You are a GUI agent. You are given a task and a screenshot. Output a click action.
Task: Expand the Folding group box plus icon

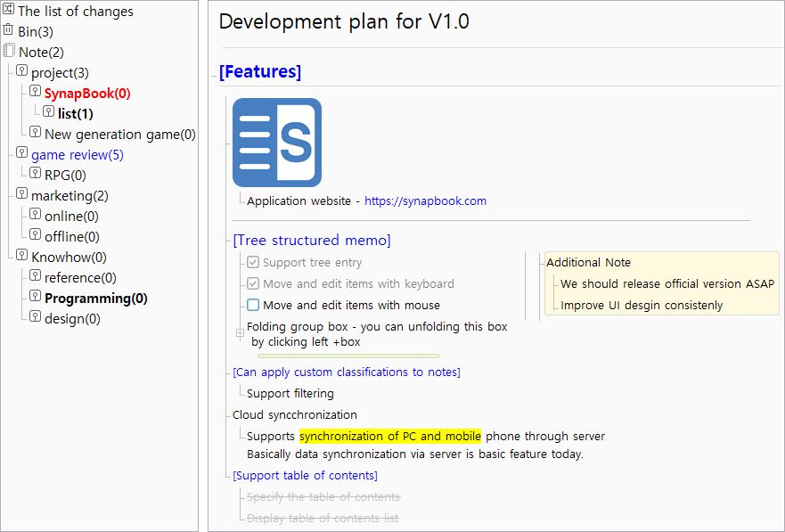pos(240,332)
